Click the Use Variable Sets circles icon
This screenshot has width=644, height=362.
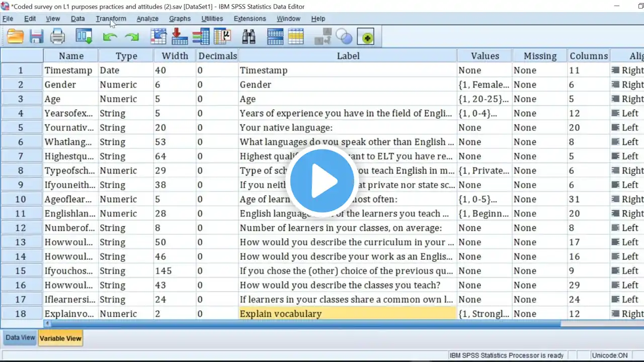[x=344, y=37]
